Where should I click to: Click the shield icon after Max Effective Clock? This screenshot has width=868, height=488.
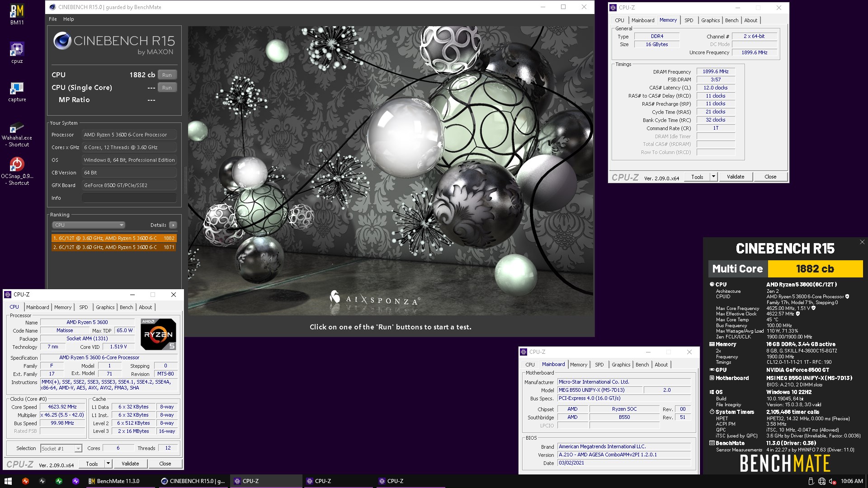[798, 314]
